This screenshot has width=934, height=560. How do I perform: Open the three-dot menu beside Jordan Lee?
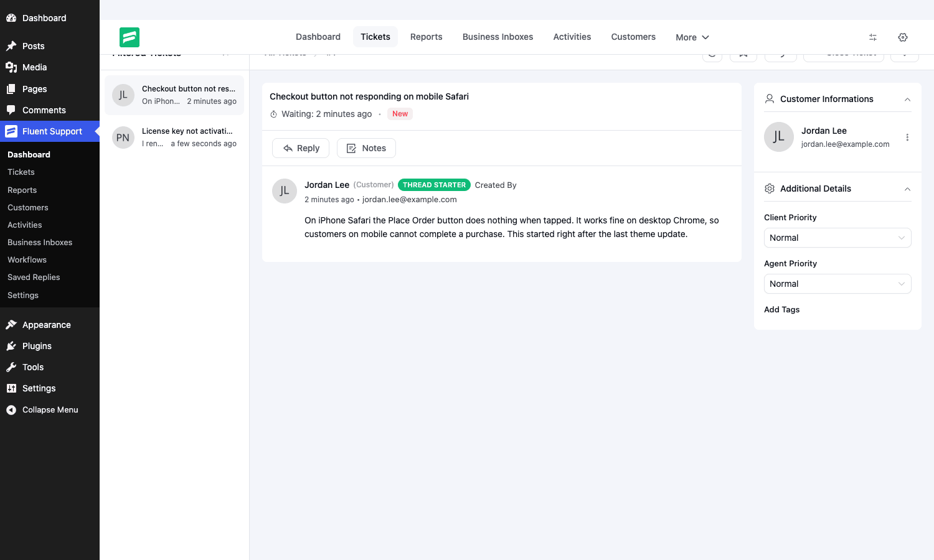(907, 138)
